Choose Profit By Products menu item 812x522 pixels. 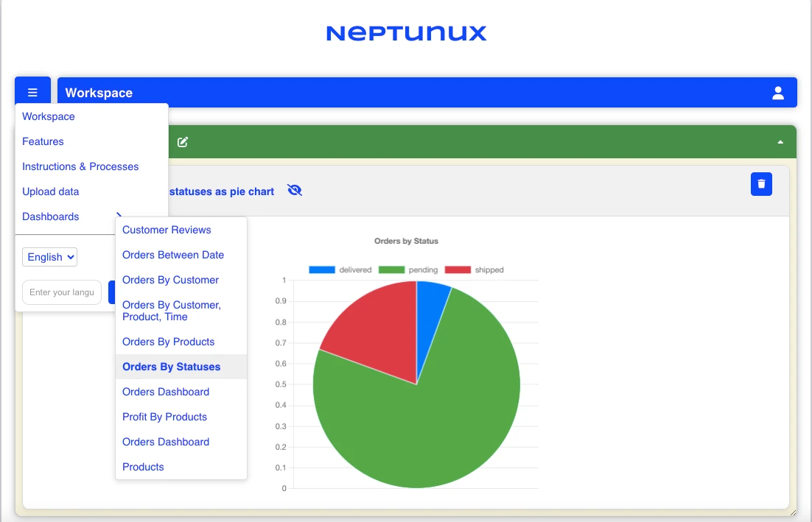[164, 417]
